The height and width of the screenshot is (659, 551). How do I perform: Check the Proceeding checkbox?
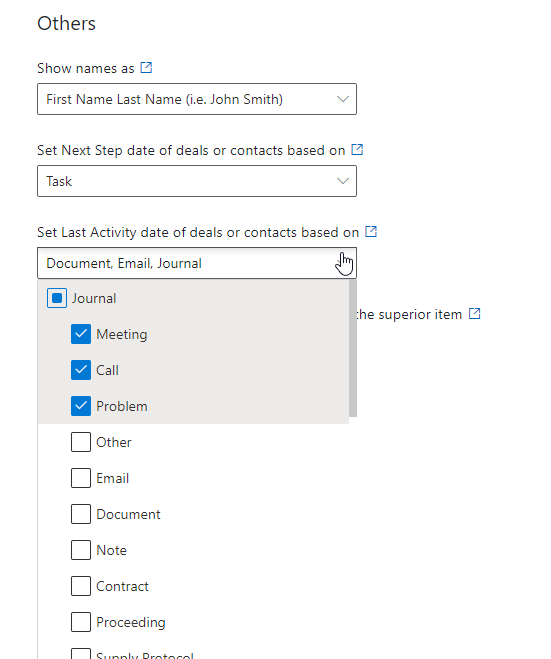pos(81,622)
